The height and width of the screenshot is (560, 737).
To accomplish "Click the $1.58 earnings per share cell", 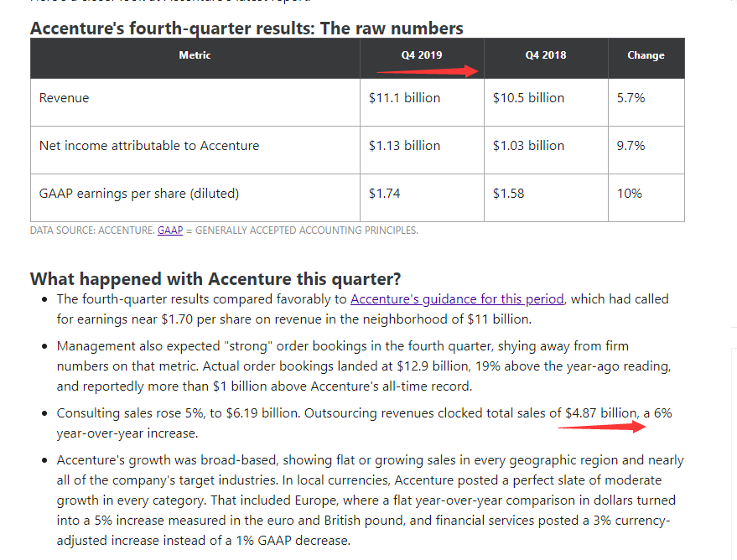I will click(x=546, y=198).
